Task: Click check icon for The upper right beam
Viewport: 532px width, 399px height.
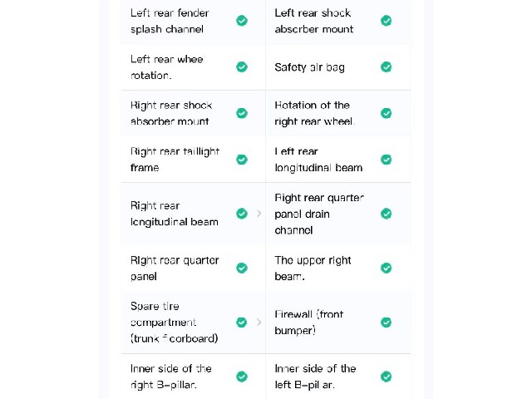Action: click(386, 268)
